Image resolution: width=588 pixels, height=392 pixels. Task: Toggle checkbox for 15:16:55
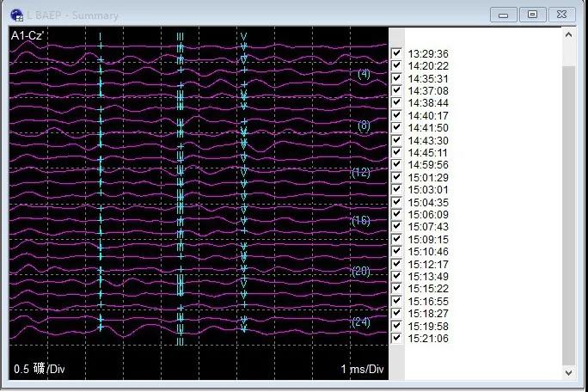pyautogui.click(x=396, y=301)
